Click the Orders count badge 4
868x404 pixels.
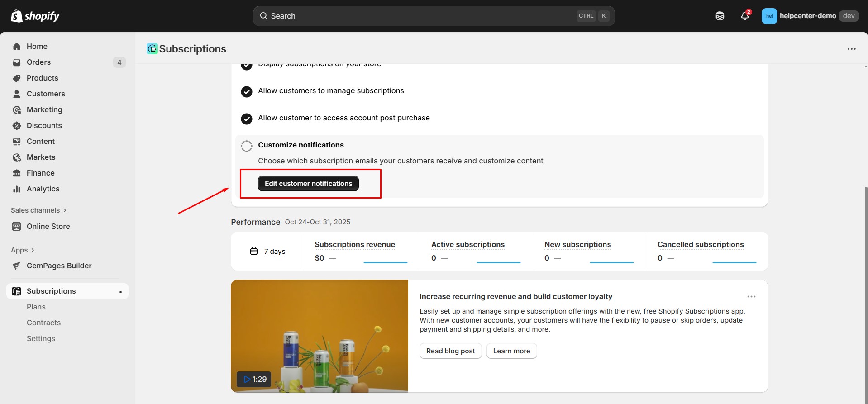(119, 62)
